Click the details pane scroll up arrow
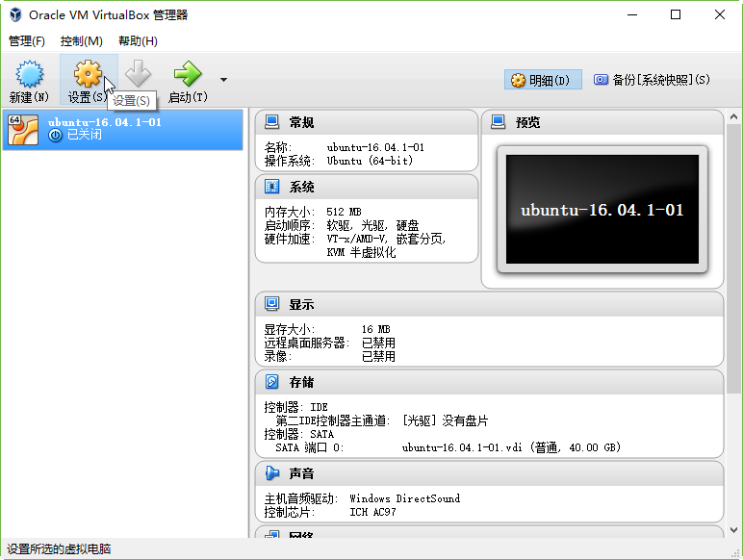The image size is (743, 560). click(x=733, y=116)
